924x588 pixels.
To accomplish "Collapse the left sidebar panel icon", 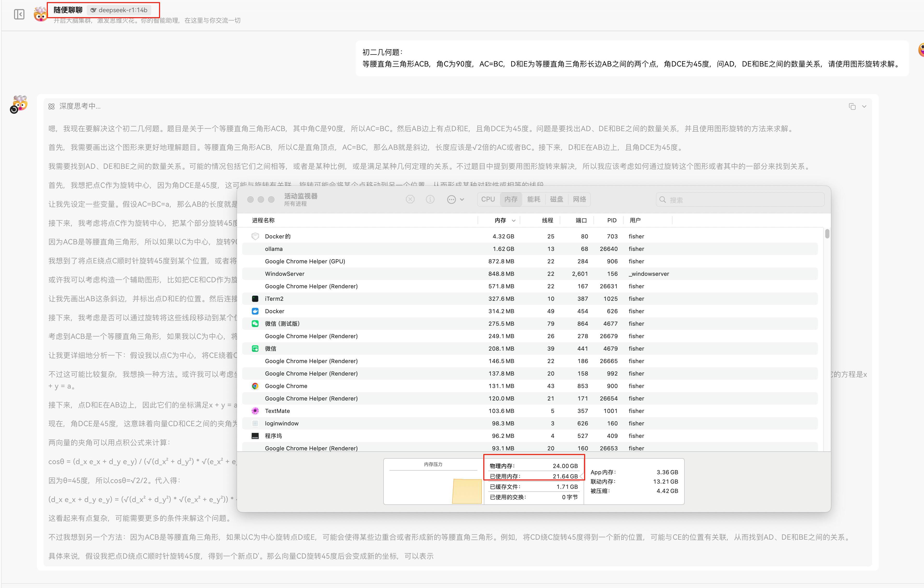I will click(x=19, y=15).
